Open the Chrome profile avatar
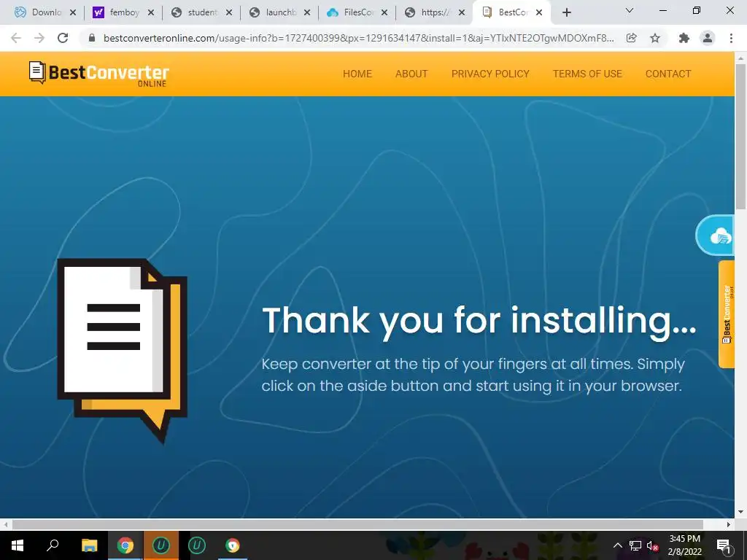This screenshot has height=560, width=747. coord(708,38)
